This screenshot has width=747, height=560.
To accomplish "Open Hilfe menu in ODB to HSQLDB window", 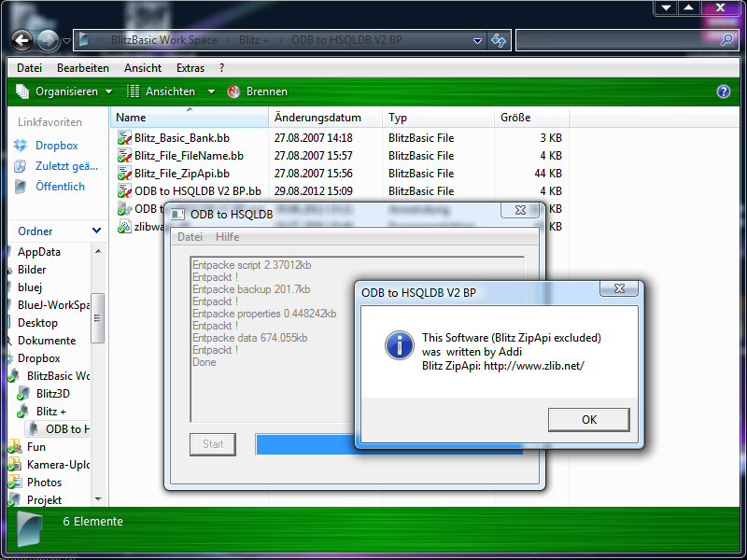I will click(227, 237).
